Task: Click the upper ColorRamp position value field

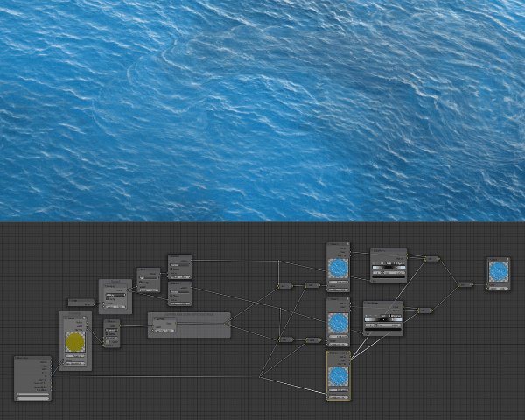Action: click(395, 273)
